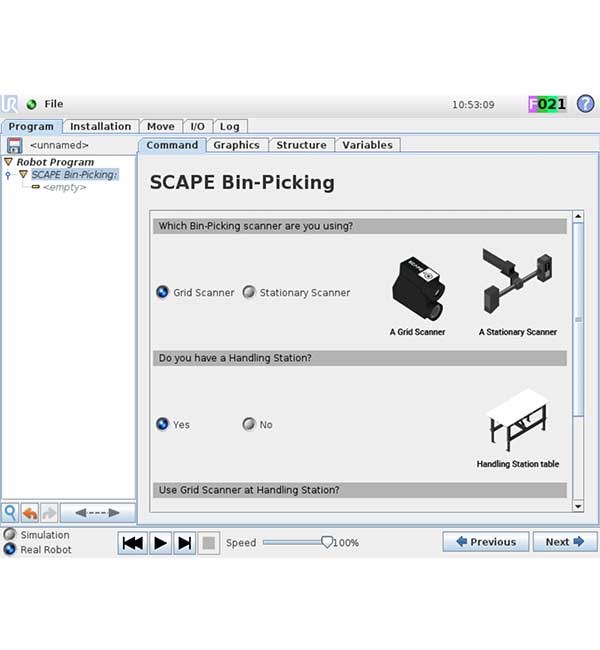Select the <empty> tree node
The width and height of the screenshot is (600, 650).
coord(65,187)
